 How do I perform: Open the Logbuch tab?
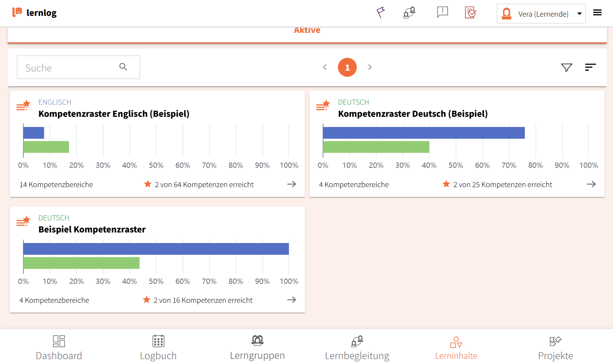158,348
